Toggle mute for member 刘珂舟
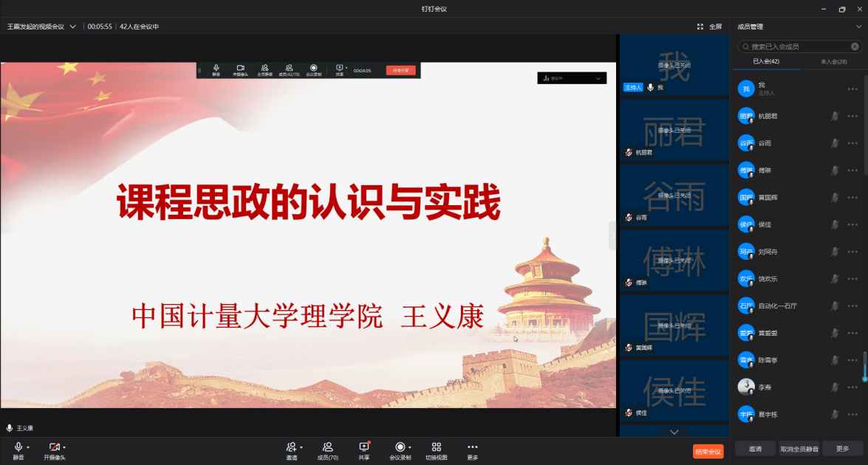This screenshot has height=465, width=868. tap(835, 252)
